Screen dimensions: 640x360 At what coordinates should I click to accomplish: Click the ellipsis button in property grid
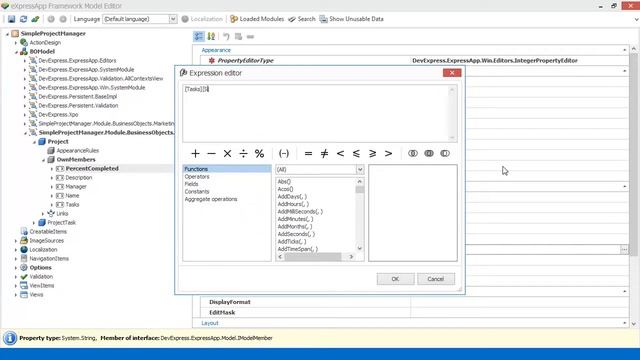pyautogui.click(x=624, y=249)
